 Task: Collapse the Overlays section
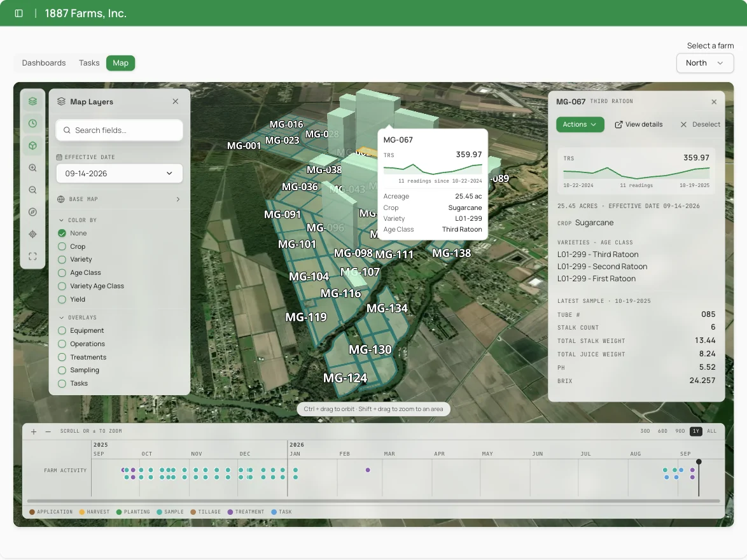pyautogui.click(x=78, y=318)
